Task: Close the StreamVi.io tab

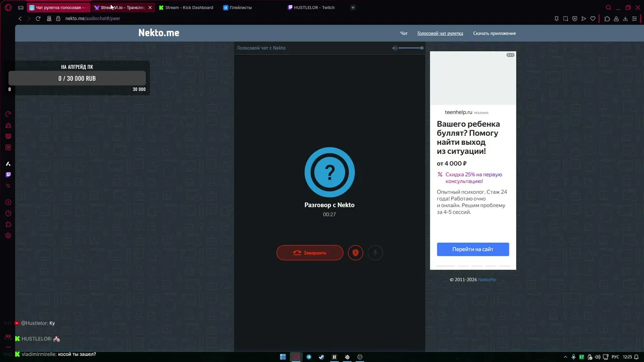Action: click(x=150, y=8)
